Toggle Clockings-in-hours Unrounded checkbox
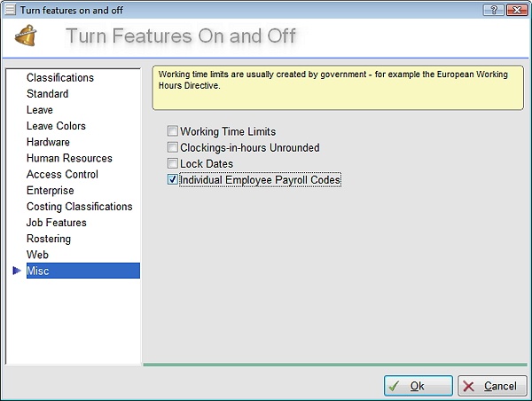This screenshot has height=401, width=532. (x=173, y=147)
